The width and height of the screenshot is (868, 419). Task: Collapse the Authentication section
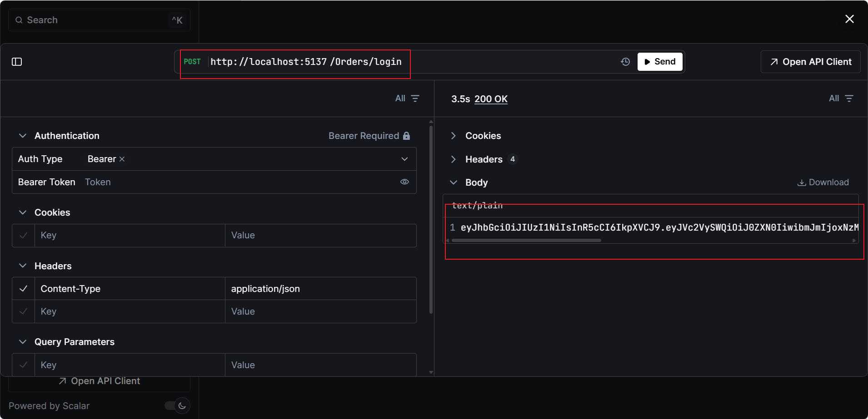[23, 136]
